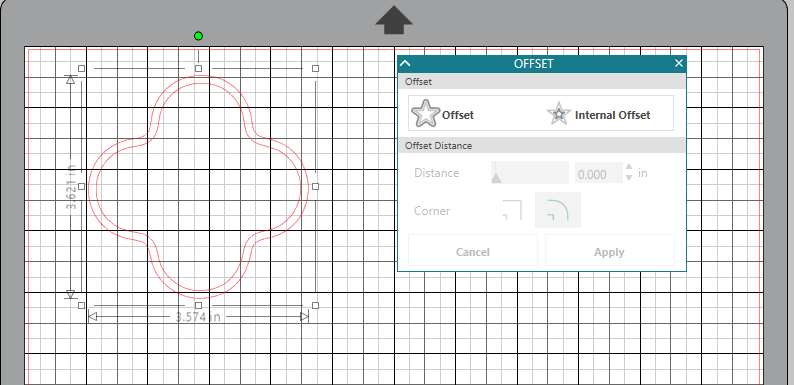Viewport: 794px width, 385px height.
Task: Click the top-center resize handle
Action: point(198,68)
